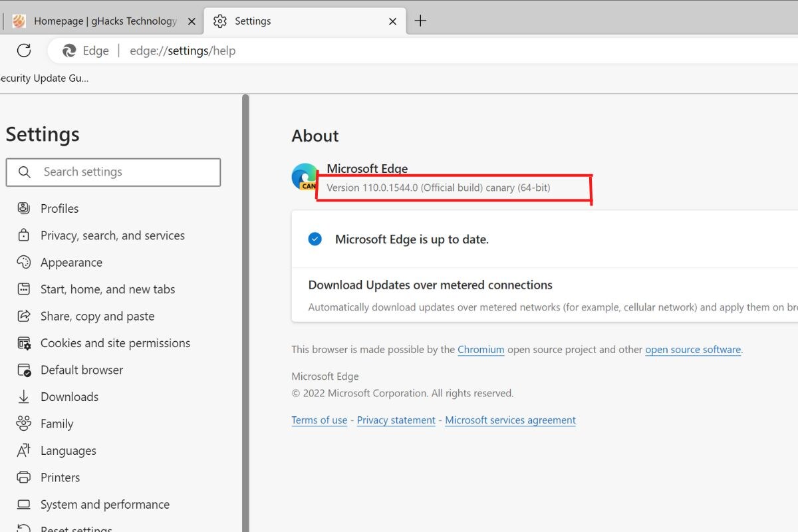Click the Cookies and site permissions icon
The height and width of the screenshot is (532, 798).
(x=24, y=343)
